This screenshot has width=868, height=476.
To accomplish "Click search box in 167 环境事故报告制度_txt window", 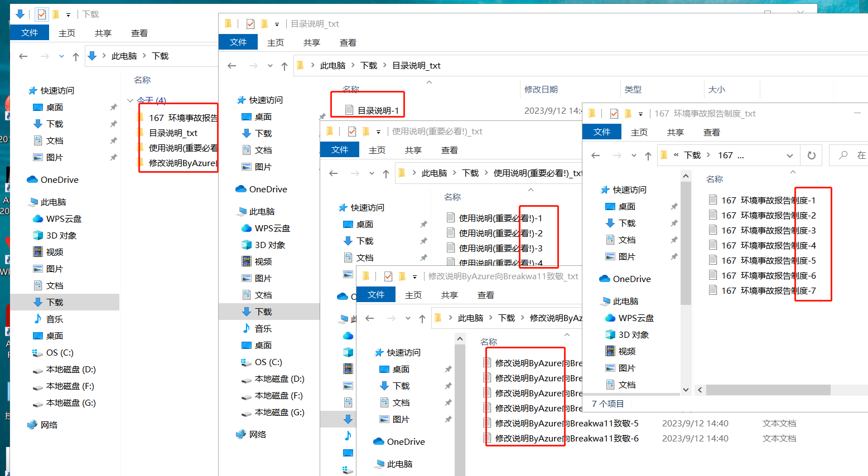I will tap(848, 156).
